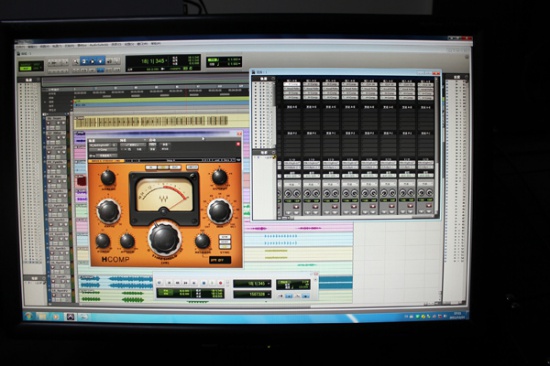Click the red Record button in transport window
The width and height of the screenshot is (550, 366).
[220, 283]
